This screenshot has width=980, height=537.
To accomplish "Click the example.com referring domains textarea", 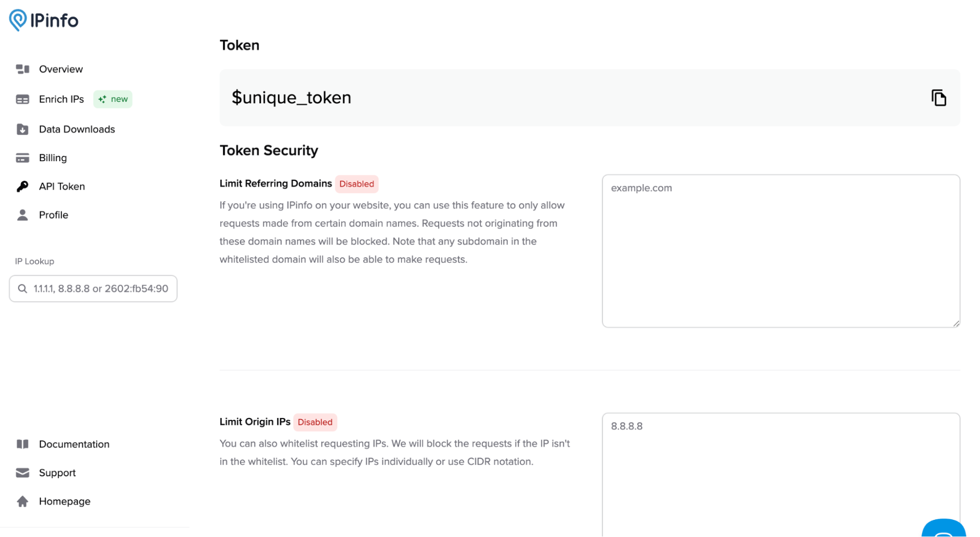I will tap(780, 251).
